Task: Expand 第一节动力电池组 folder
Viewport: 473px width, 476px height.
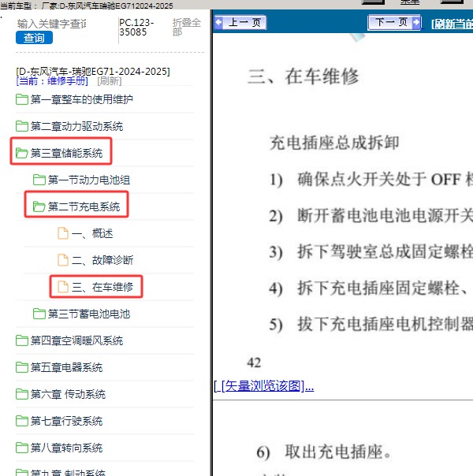Action: 88,180
